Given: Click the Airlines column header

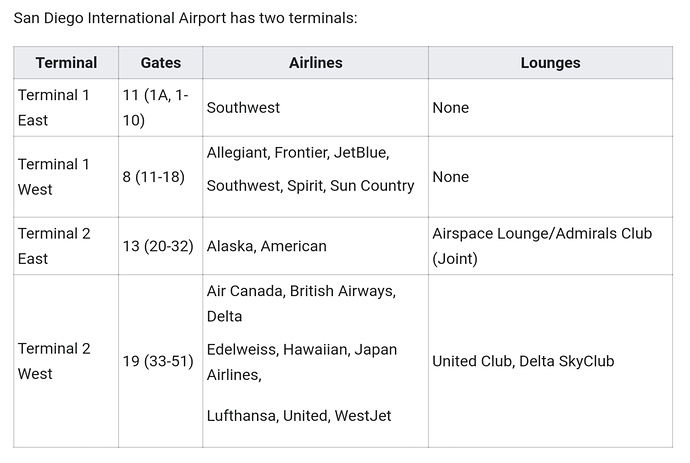Looking at the screenshot, I should tap(316, 63).
